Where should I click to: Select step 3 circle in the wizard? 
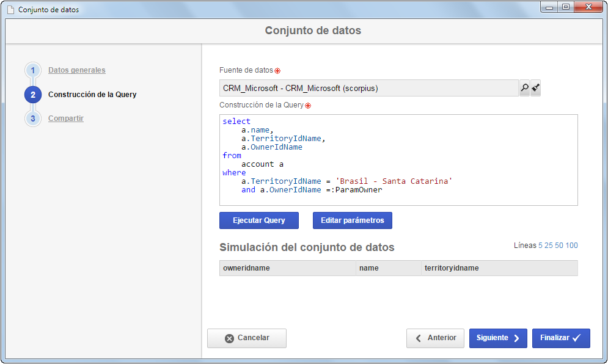click(x=33, y=118)
